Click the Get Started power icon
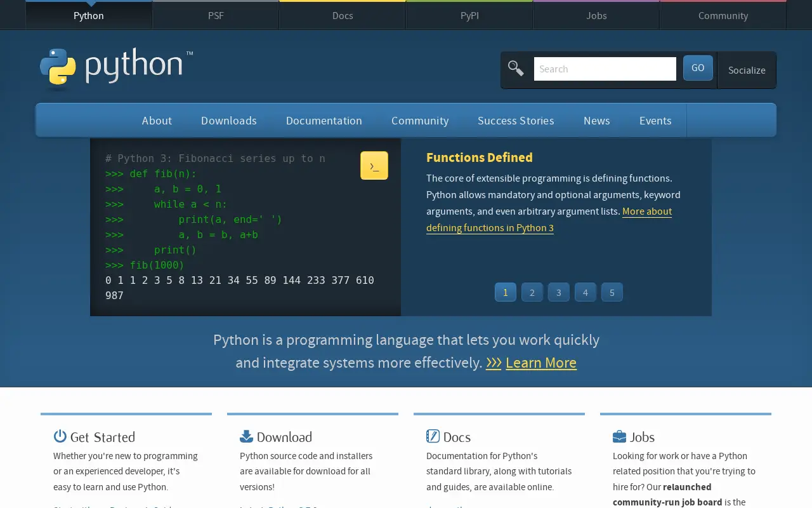This screenshot has width=812, height=508. click(60, 436)
